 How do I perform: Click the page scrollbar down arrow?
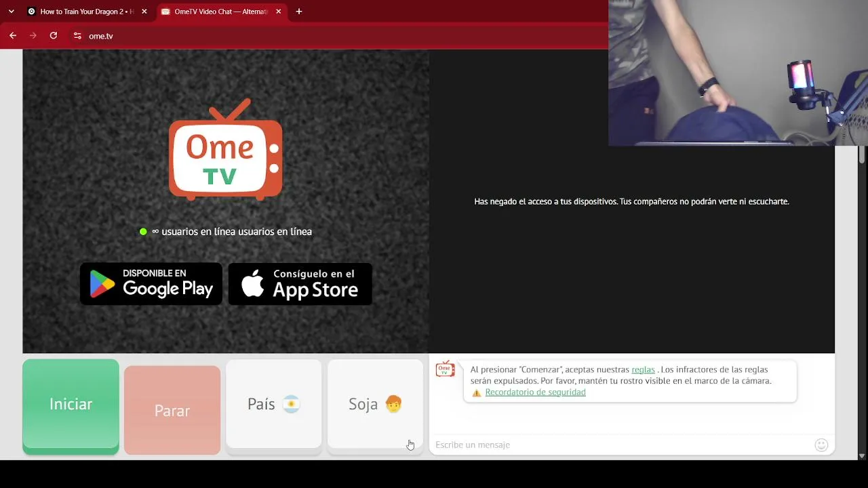[862, 456]
